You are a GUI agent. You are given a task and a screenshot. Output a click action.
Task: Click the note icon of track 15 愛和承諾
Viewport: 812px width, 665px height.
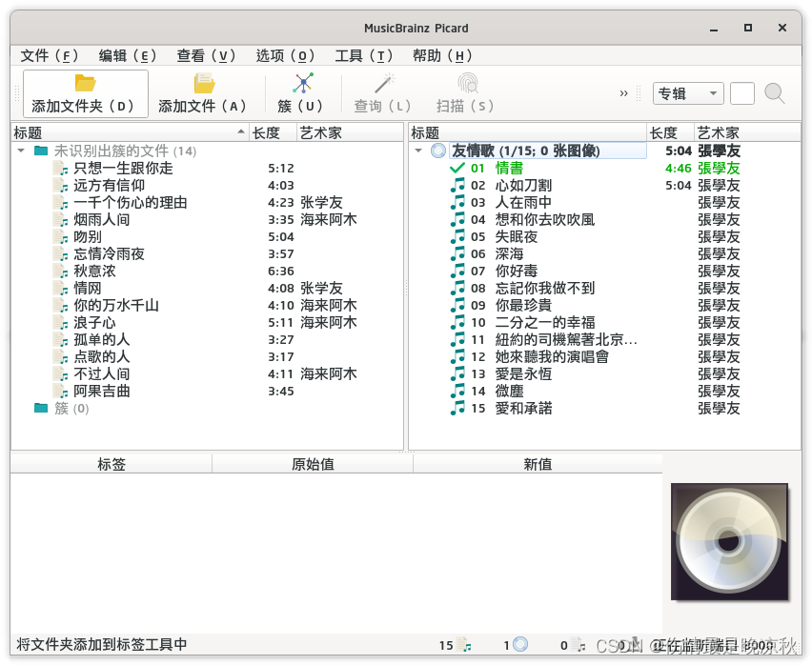457,408
